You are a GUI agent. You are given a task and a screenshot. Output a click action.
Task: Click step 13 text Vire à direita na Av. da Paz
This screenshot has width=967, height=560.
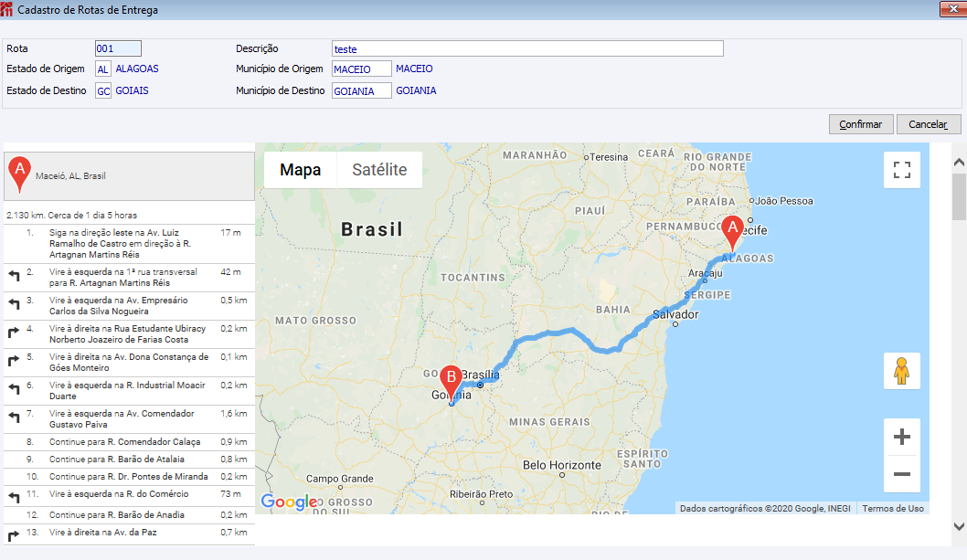point(103,533)
